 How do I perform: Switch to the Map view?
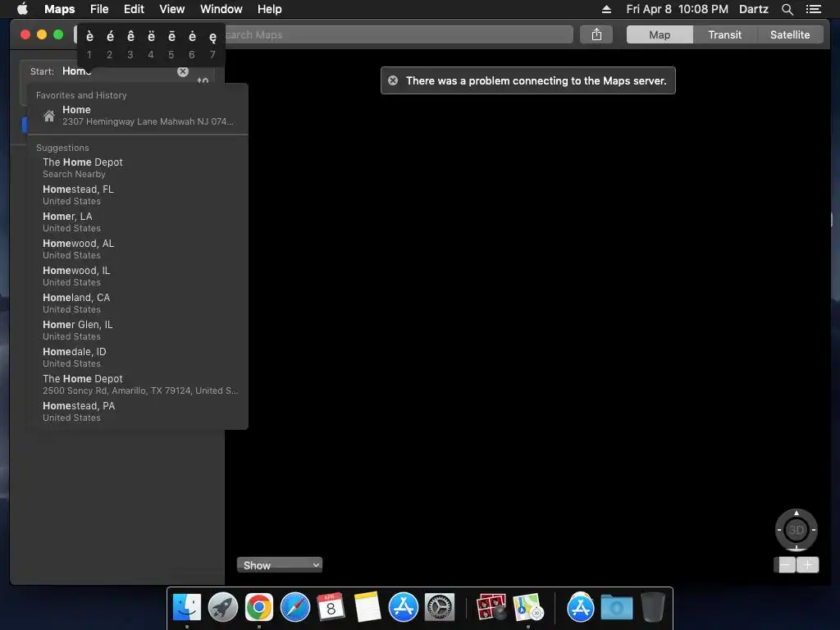[660, 34]
